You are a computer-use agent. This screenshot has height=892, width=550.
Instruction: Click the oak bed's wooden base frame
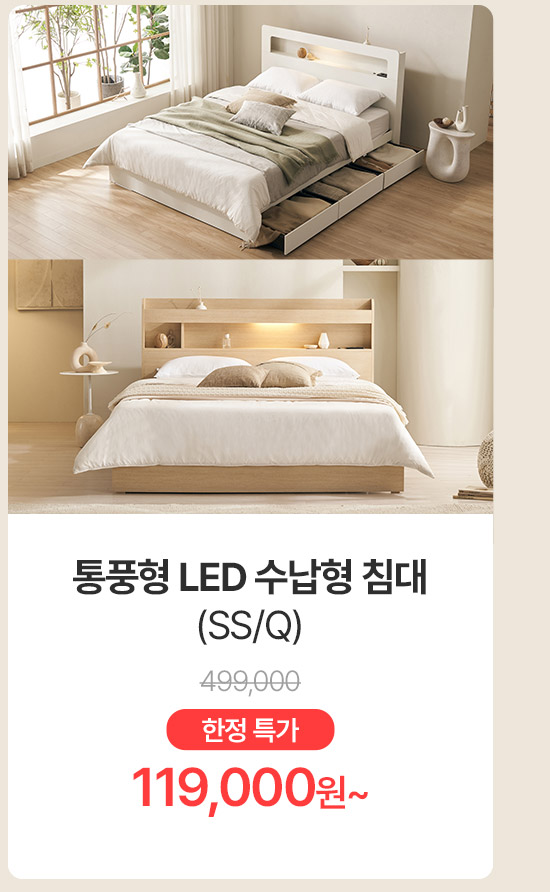pos(258,479)
